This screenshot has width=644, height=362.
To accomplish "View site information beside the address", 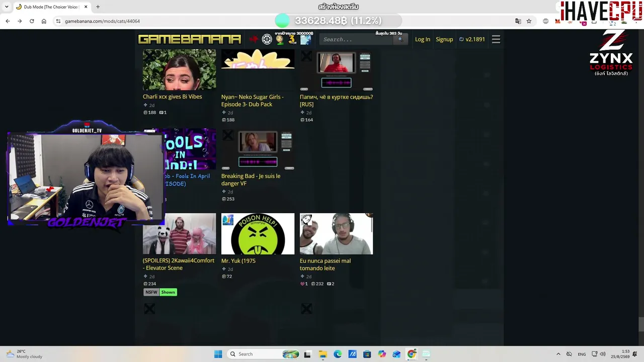I will tap(58, 21).
